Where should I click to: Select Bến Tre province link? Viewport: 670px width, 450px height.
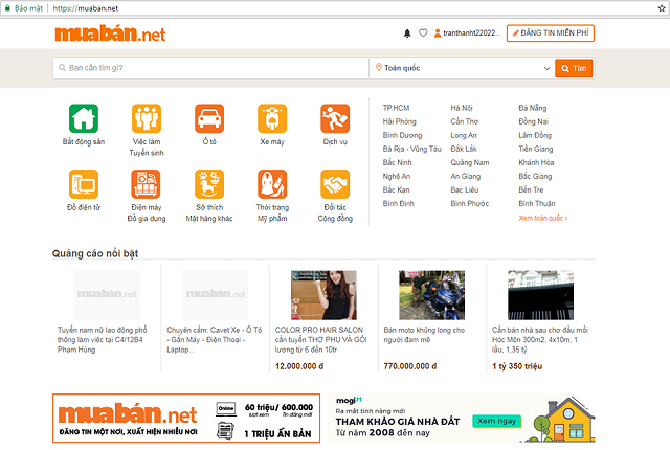(531, 190)
